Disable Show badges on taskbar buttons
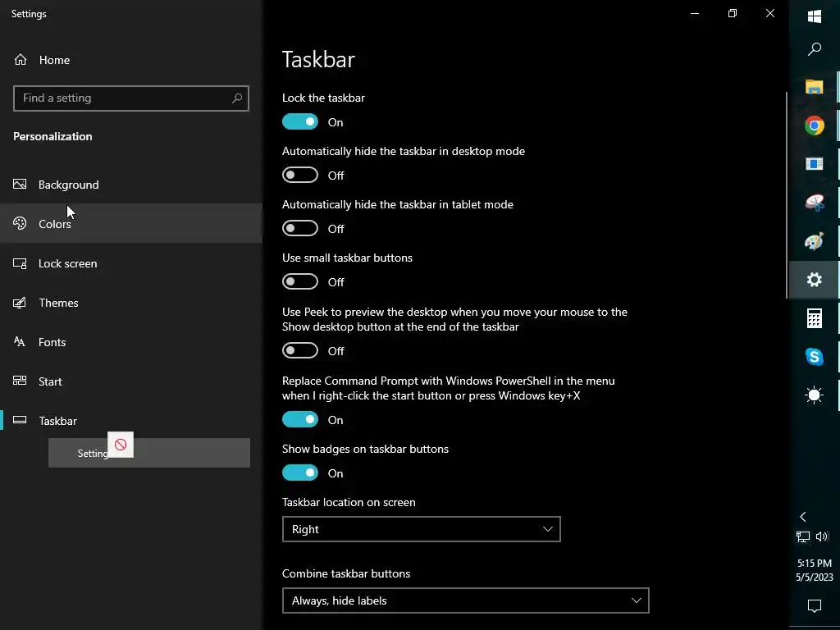Image resolution: width=840 pixels, height=630 pixels. tap(300, 473)
